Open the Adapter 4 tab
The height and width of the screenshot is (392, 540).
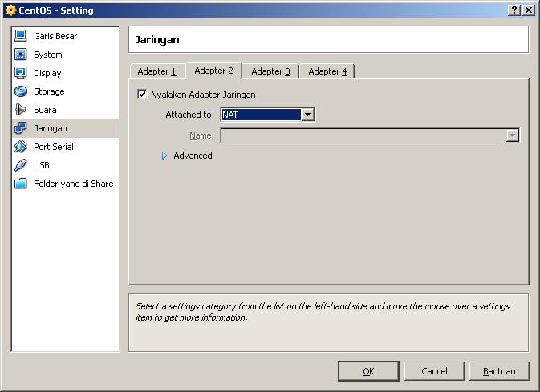(327, 71)
